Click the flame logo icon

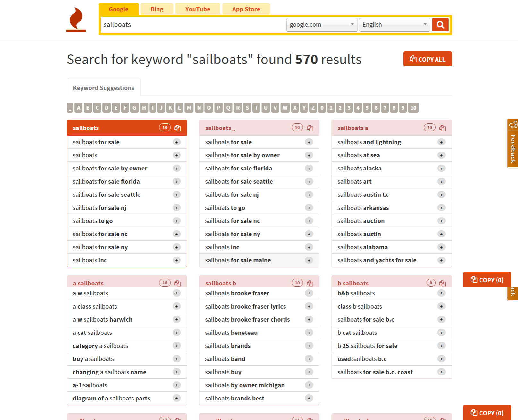(x=76, y=20)
